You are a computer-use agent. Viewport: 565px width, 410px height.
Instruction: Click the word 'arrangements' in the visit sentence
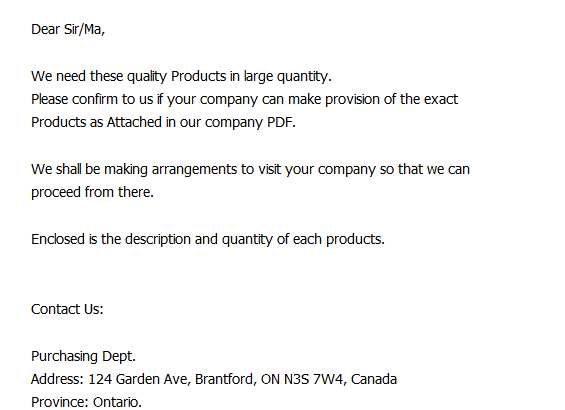[194, 170]
